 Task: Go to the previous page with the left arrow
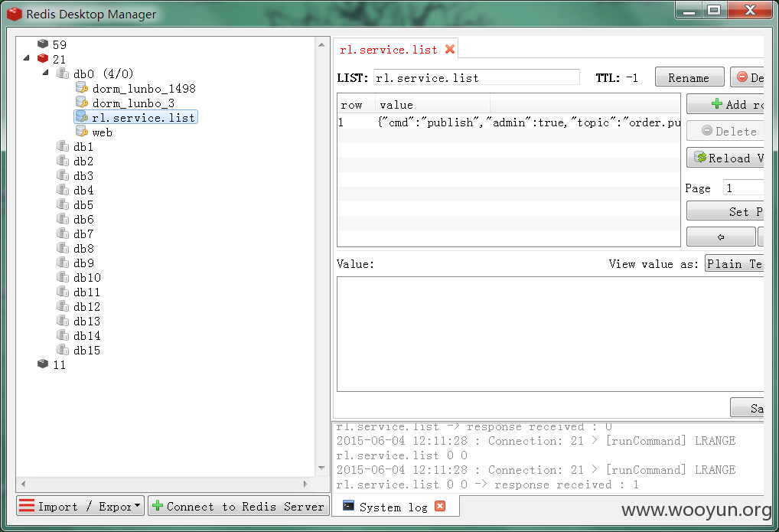(721, 237)
